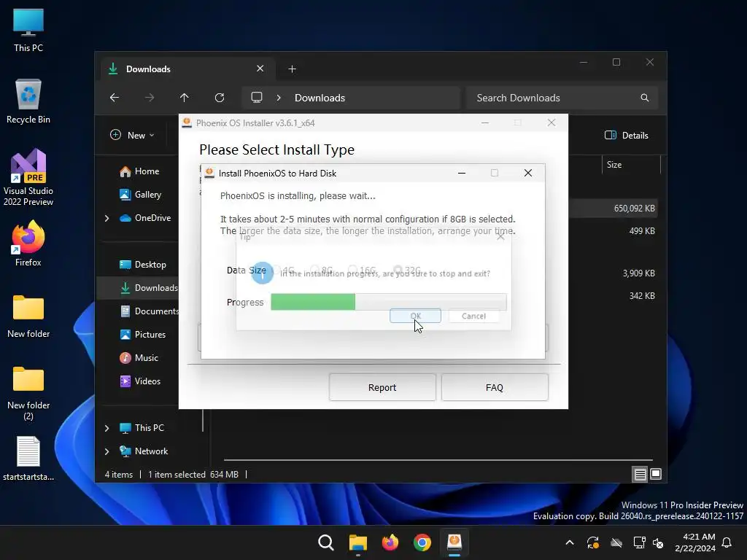Expand the OneDrive tree node
747x560 pixels.
107,218
